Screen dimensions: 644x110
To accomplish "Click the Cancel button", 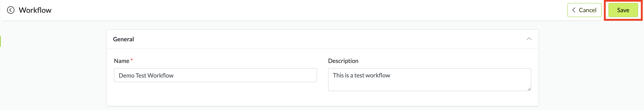I will tap(584, 10).
